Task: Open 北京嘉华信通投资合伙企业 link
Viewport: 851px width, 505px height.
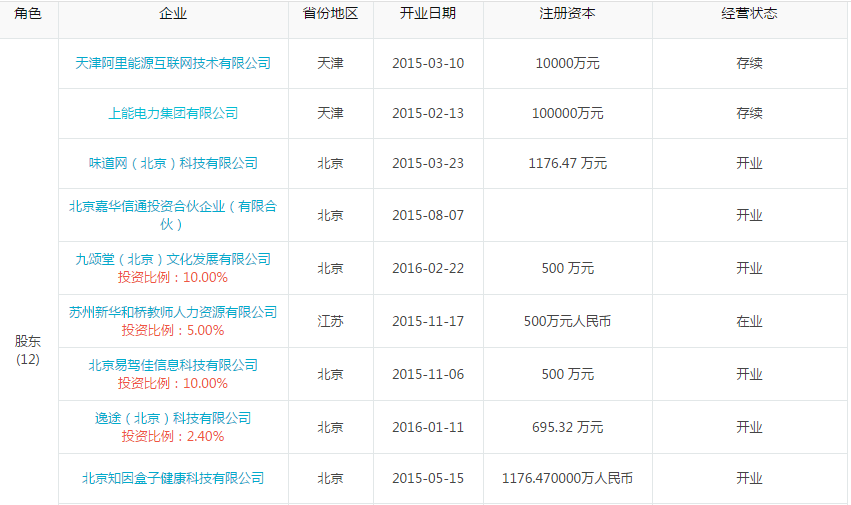Action: point(173,215)
